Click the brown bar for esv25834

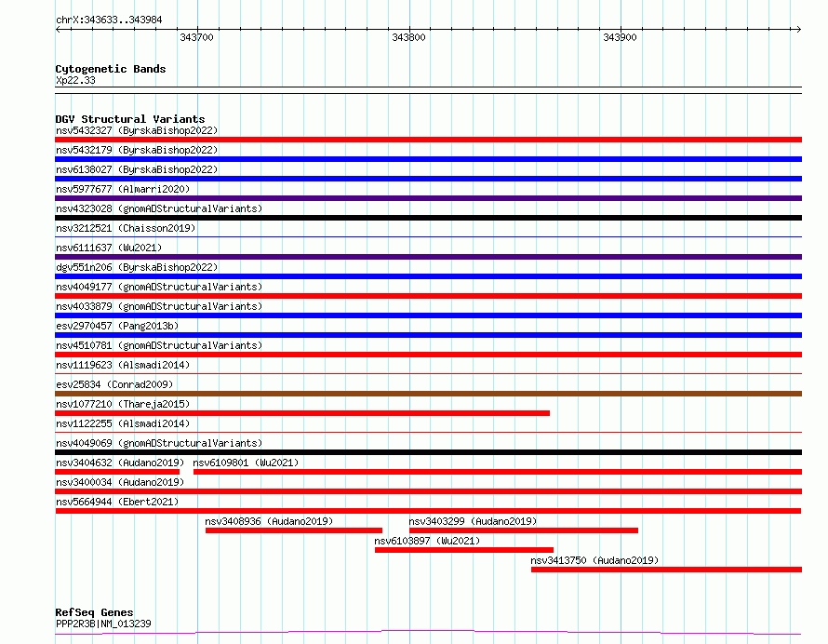[428, 394]
